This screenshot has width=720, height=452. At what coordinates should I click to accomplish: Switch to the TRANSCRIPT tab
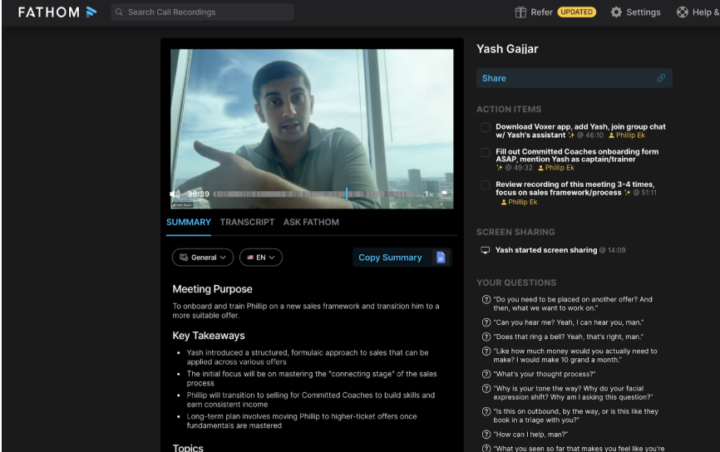coord(247,222)
